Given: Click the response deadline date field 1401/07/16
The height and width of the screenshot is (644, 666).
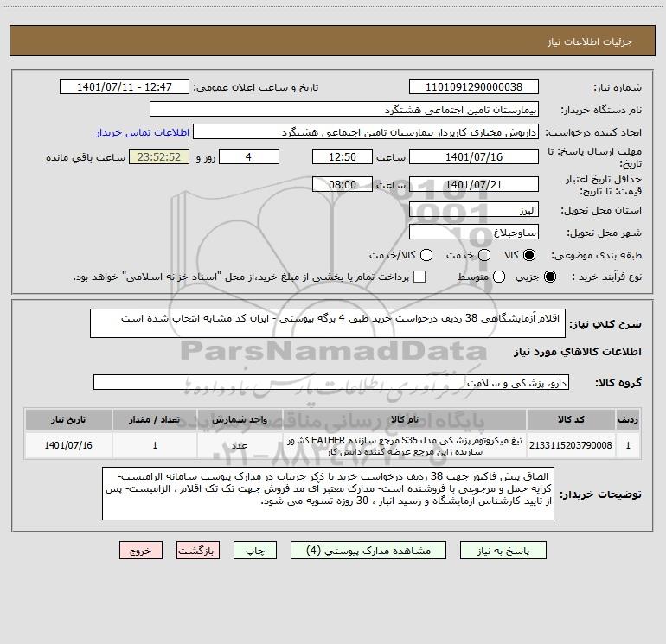Looking at the screenshot, I should (x=474, y=156).
